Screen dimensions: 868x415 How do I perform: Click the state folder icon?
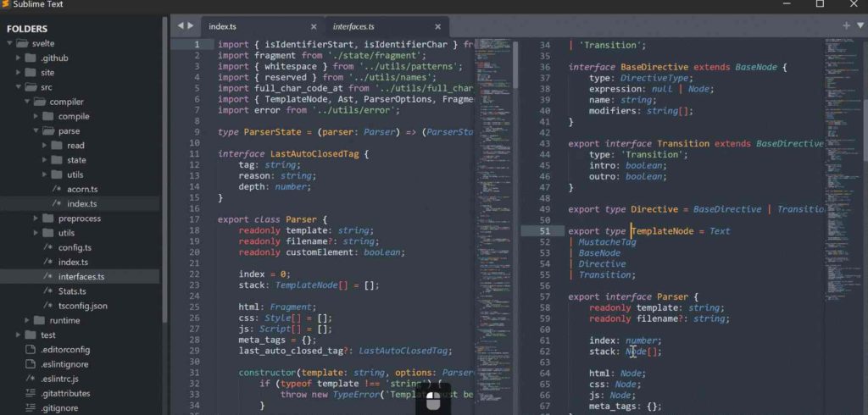tap(58, 160)
